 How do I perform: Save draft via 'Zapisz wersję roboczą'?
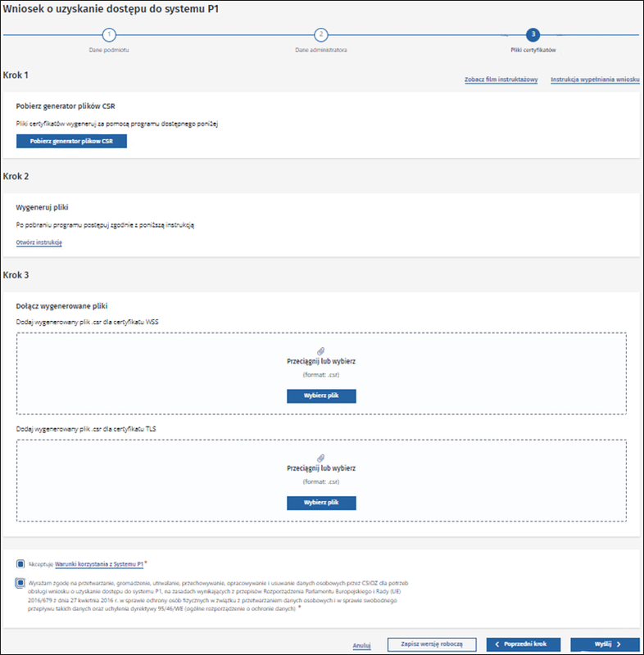click(x=431, y=644)
